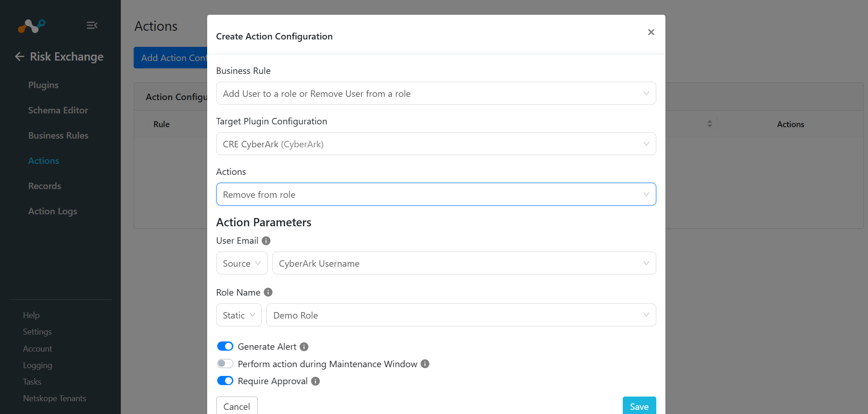868x414 pixels.
Task: Click the info icon next to Role Name
Action: pyautogui.click(x=268, y=292)
